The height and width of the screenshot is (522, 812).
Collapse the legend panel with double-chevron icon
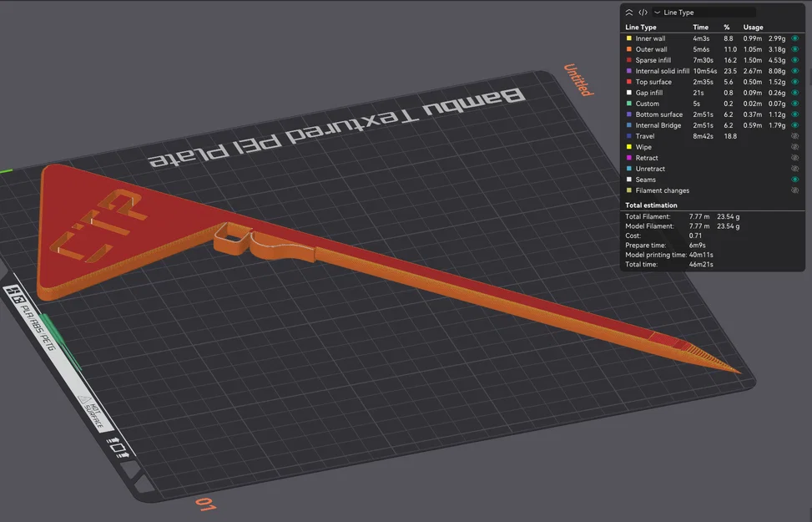[629, 13]
